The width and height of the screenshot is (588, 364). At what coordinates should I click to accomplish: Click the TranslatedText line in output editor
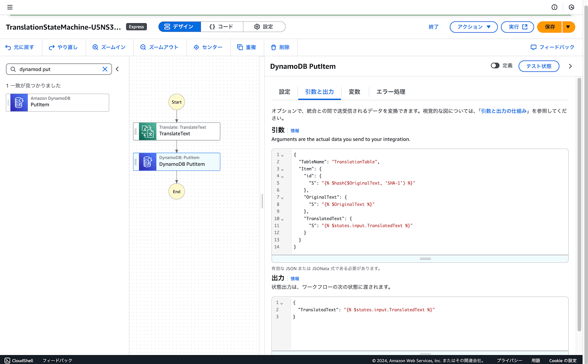pyautogui.click(x=366, y=310)
